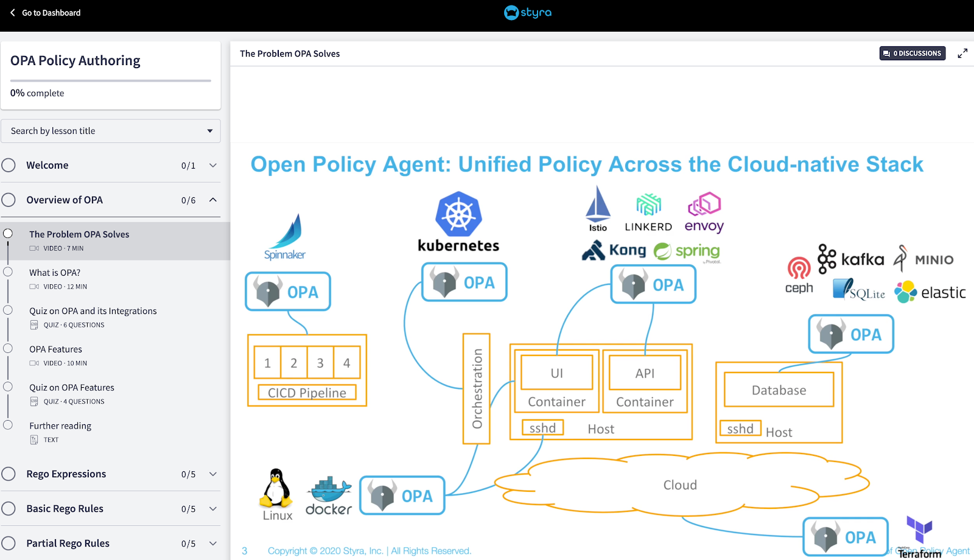Mark Further reading lesson circle
Viewport: 974px width, 560px height.
(8, 425)
